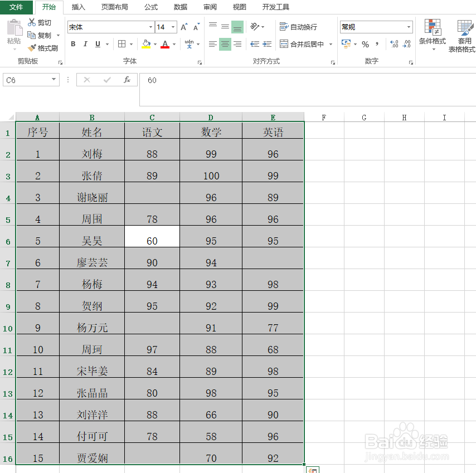
Task: Decrease font size with the smaller A icon
Action: click(196, 27)
